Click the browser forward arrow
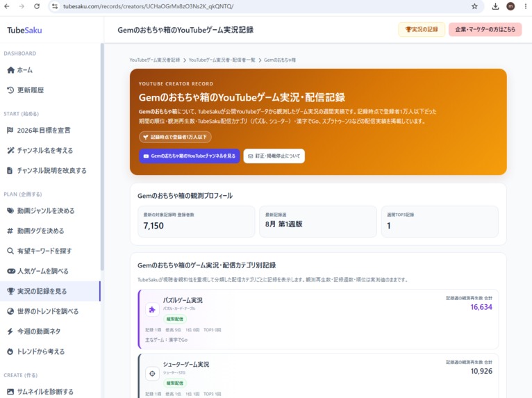This screenshot has width=532, height=398. [22, 6]
